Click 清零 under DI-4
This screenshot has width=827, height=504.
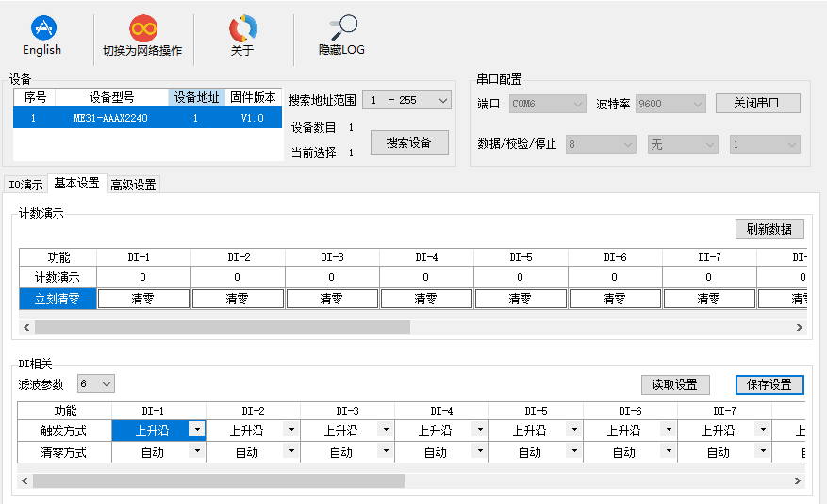[x=426, y=299]
